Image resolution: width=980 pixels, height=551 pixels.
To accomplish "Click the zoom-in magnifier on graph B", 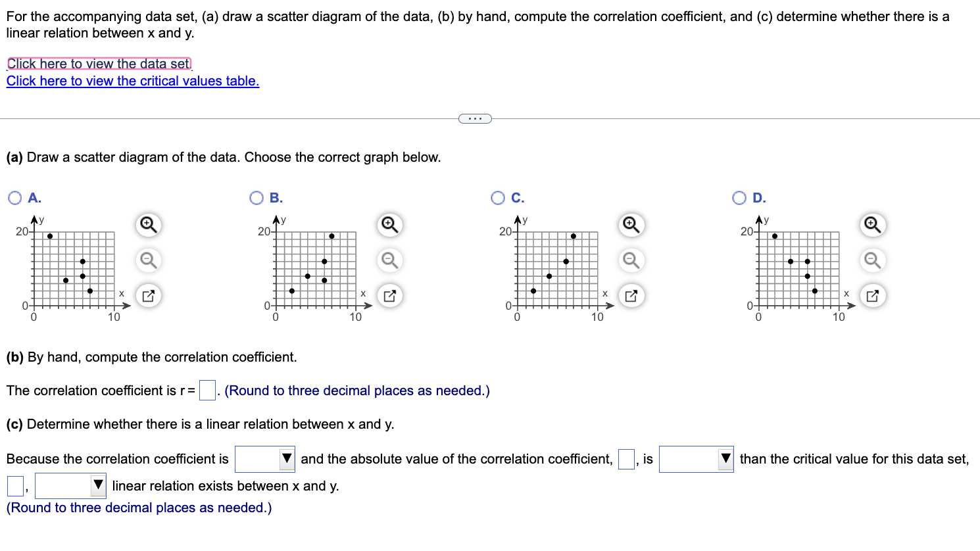I will click(x=389, y=225).
